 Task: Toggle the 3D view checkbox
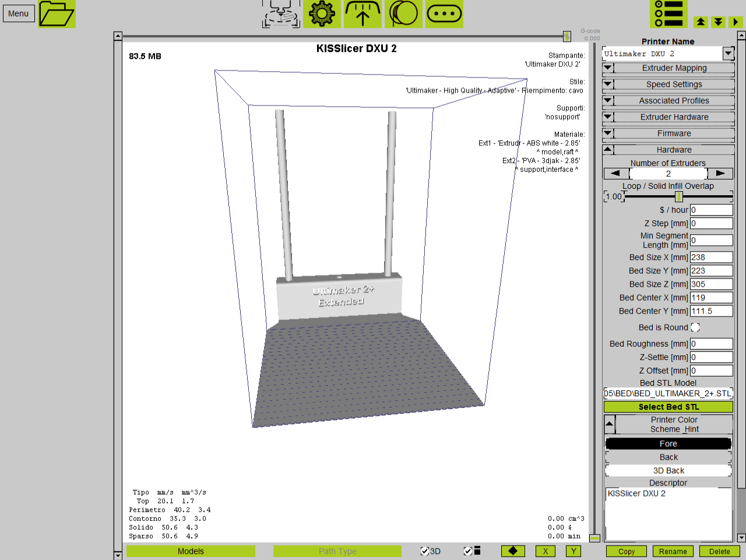[x=424, y=551]
